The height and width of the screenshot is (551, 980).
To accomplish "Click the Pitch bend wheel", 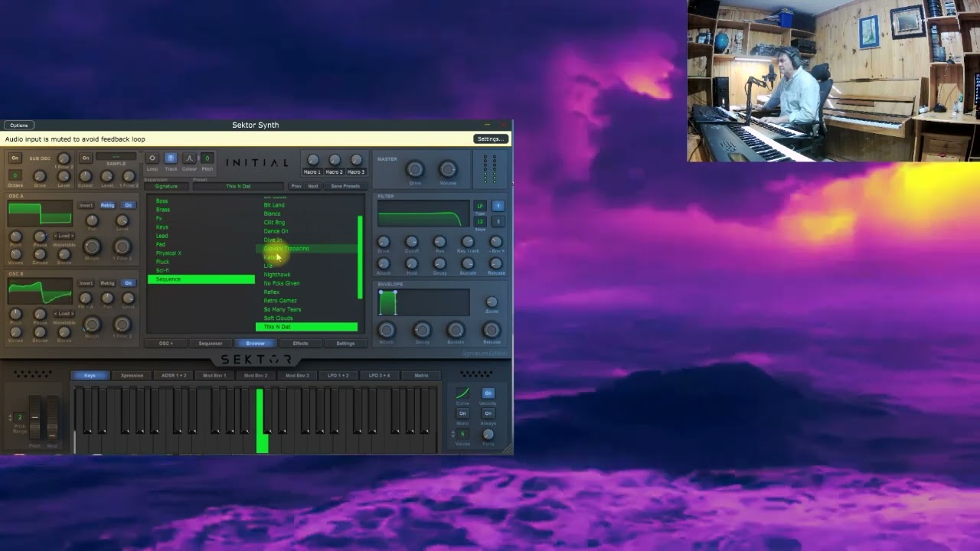I will coord(34,418).
